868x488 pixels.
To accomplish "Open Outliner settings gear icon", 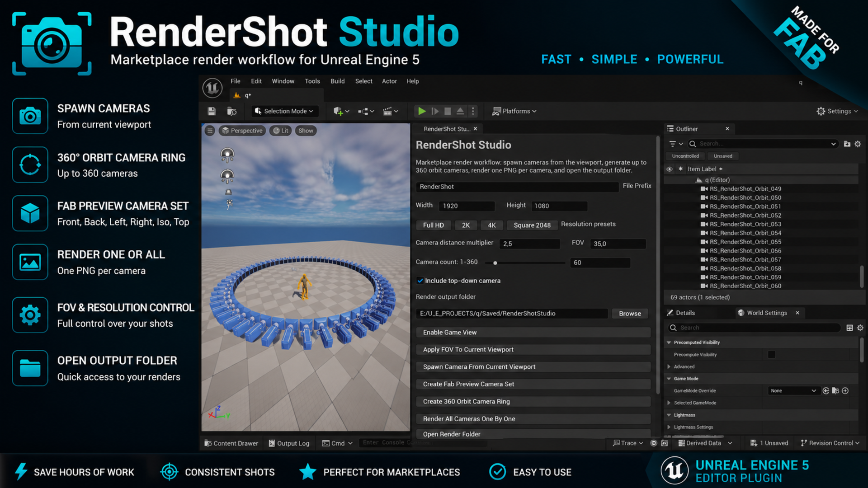I will click(858, 144).
